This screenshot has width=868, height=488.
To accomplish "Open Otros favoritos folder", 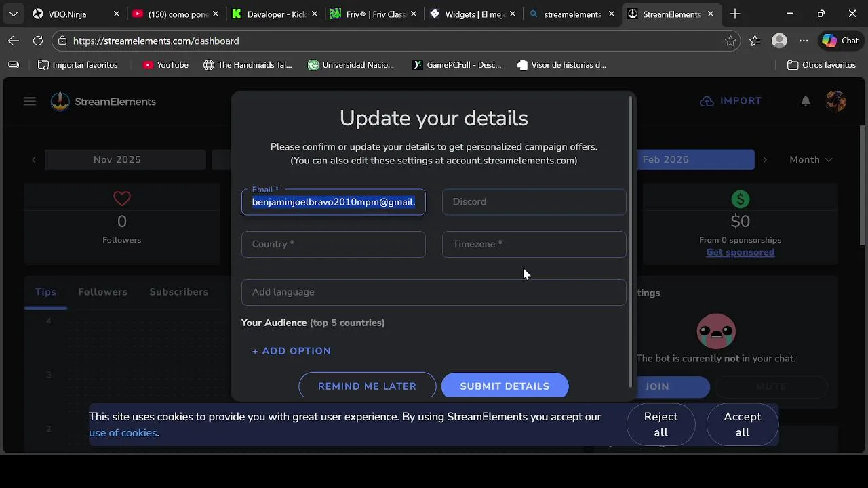I will pyautogui.click(x=821, y=65).
